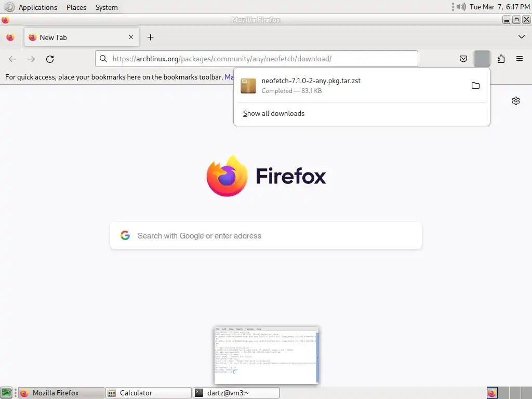Switch to Mozilla Firefox taskbar button
This screenshot has height=399, width=532.
(x=61, y=393)
